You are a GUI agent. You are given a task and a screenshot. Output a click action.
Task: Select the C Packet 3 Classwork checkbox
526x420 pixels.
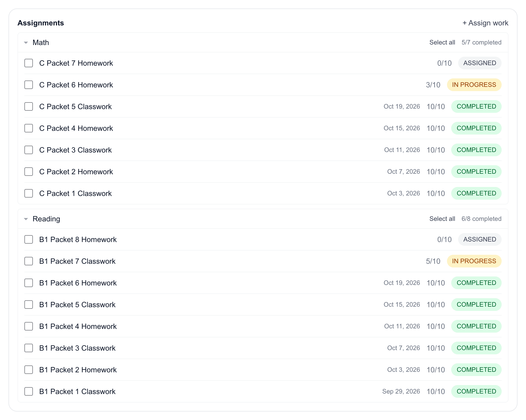coord(29,150)
